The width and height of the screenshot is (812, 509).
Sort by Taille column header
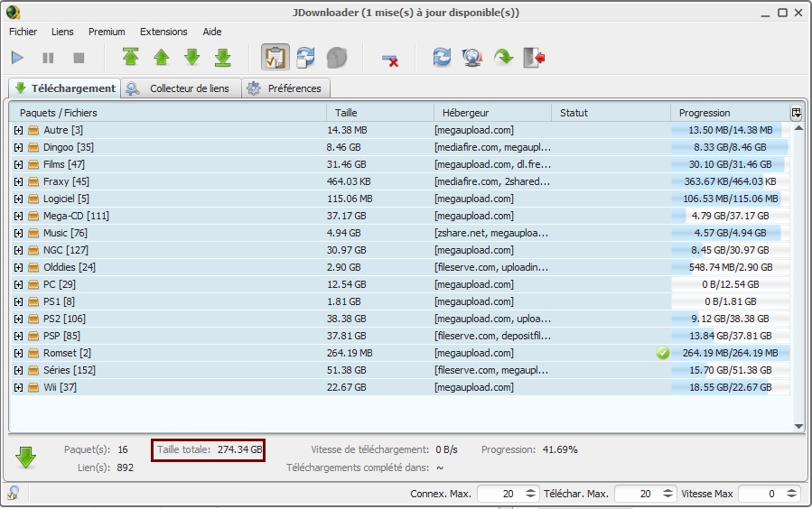(380, 113)
